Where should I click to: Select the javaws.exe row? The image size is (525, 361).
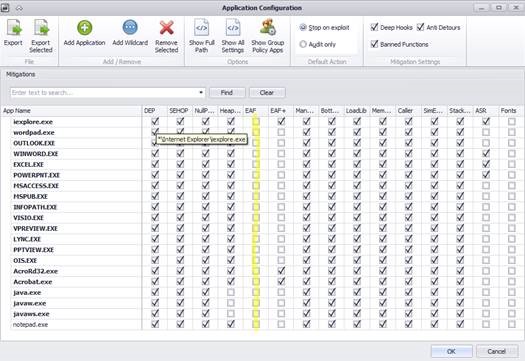pyautogui.click(x=267, y=314)
